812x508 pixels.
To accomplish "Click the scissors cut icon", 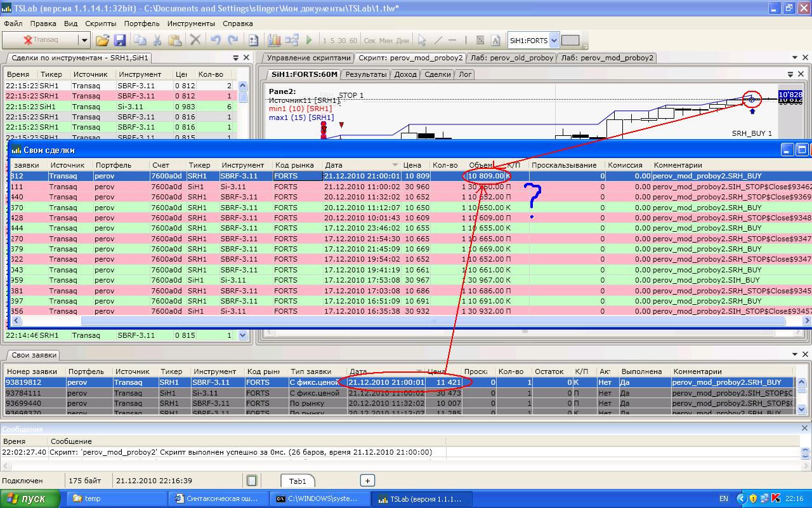I will tap(157, 40).
